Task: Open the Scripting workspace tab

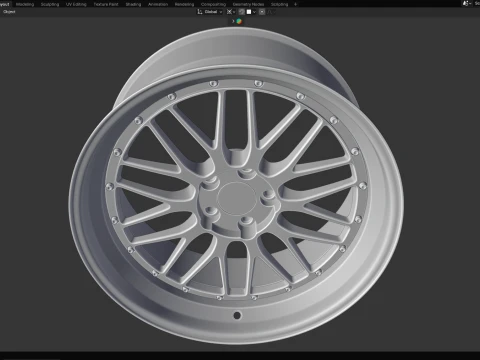Action: [x=279, y=4]
